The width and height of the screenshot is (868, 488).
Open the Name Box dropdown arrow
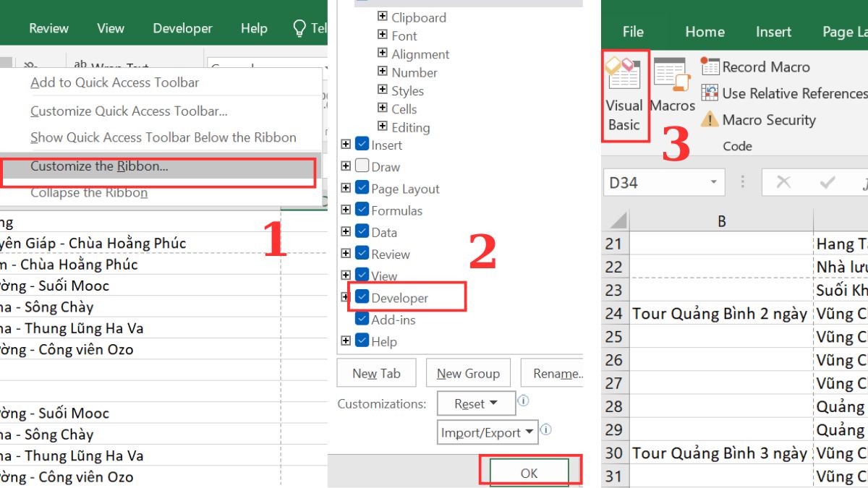pos(713,183)
